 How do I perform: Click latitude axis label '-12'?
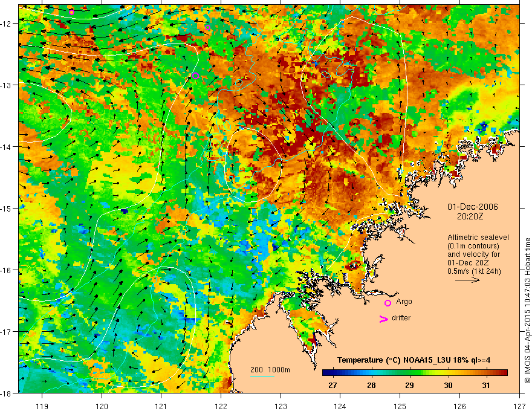(6, 24)
